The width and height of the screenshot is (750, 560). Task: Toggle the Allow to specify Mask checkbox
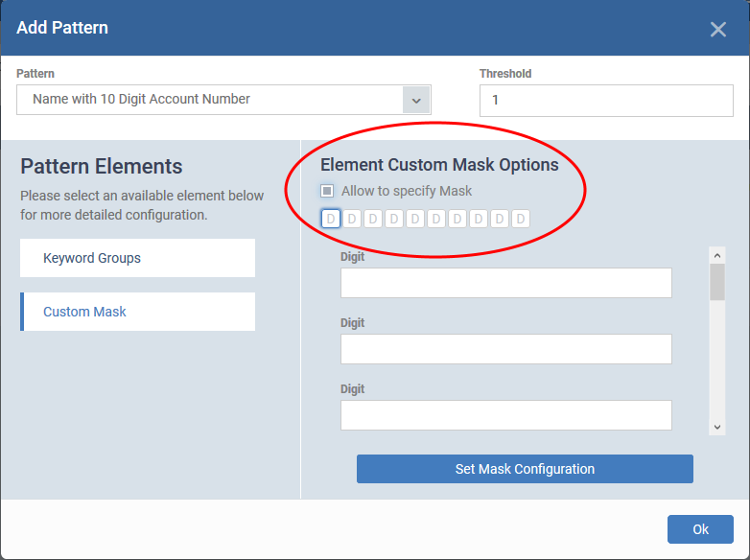(x=327, y=191)
